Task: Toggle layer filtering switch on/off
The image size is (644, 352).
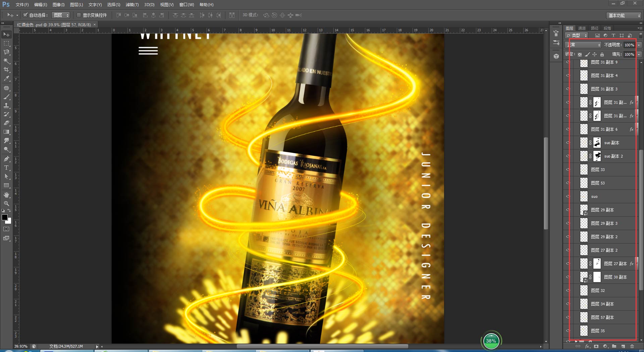Action: pyautogui.click(x=641, y=35)
